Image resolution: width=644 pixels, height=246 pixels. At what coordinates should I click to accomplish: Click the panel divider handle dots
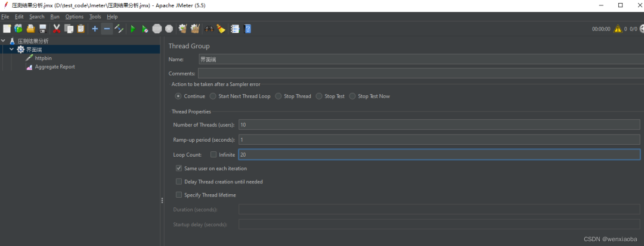(162, 201)
